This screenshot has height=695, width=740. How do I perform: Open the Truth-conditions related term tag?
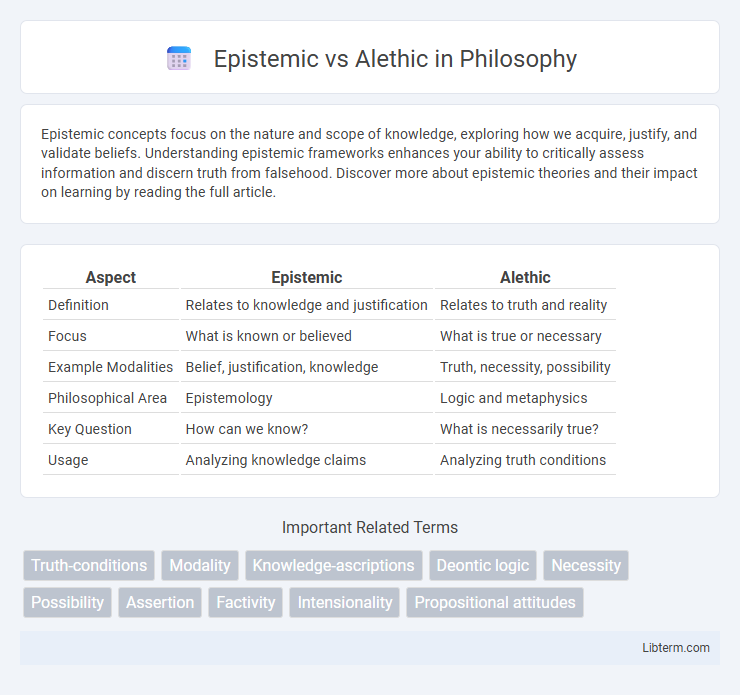(89, 565)
